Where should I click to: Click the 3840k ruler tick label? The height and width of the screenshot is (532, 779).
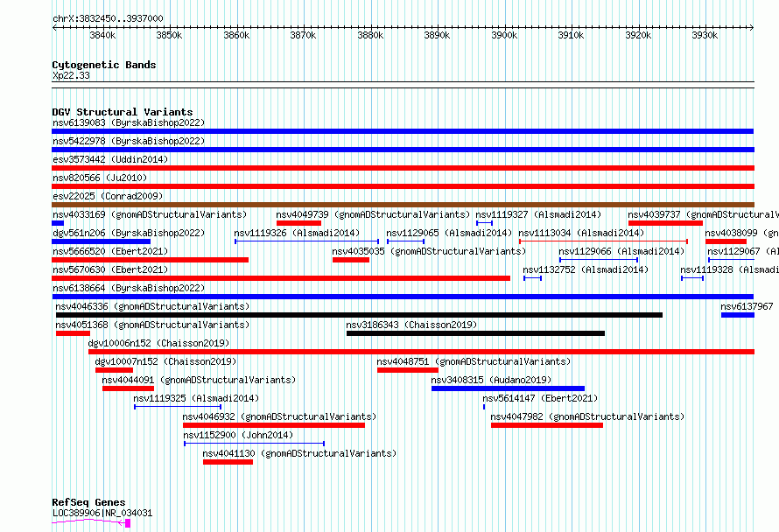click(102, 35)
